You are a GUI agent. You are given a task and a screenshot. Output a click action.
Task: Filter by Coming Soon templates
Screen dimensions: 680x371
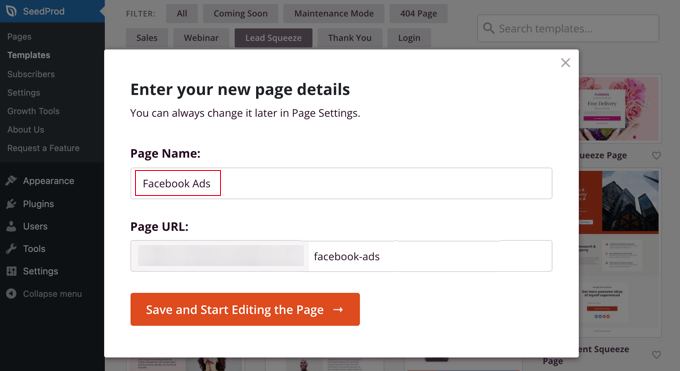point(240,13)
